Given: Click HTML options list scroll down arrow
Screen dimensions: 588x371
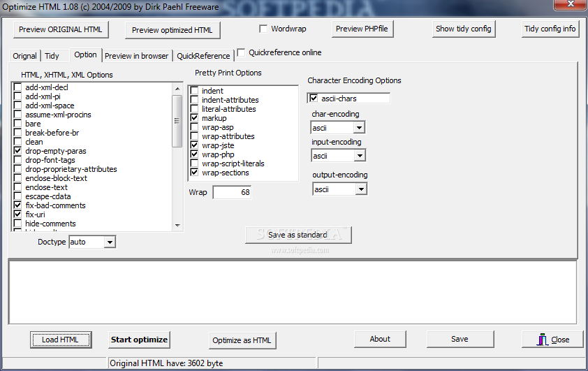Looking at the screenshot, I should click(177, 226).
